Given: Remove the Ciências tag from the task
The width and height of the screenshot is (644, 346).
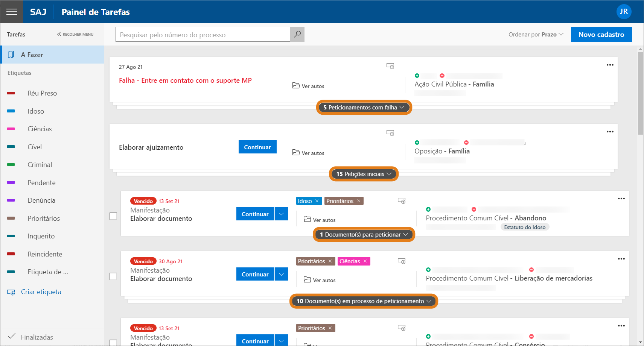Looking at the screenshot, I should click(365, 261).
